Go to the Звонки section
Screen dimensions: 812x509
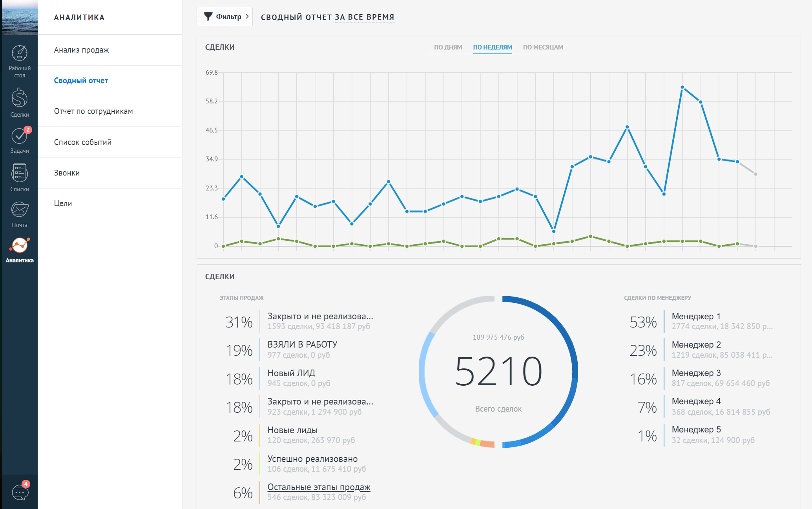coord(67,173)
